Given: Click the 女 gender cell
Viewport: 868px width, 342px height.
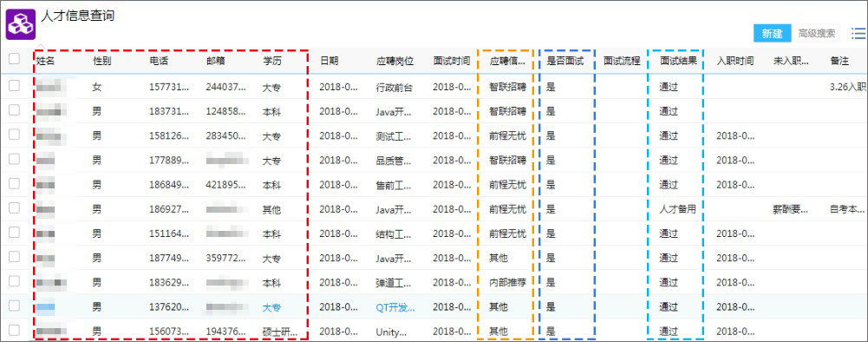Looking at the screenshot, I should (97, 87).
